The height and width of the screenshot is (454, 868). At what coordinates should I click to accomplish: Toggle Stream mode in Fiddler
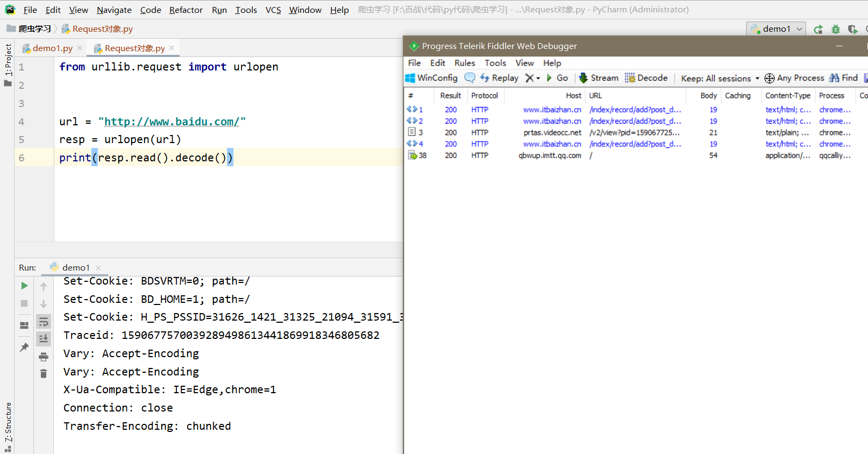(599, 78)
